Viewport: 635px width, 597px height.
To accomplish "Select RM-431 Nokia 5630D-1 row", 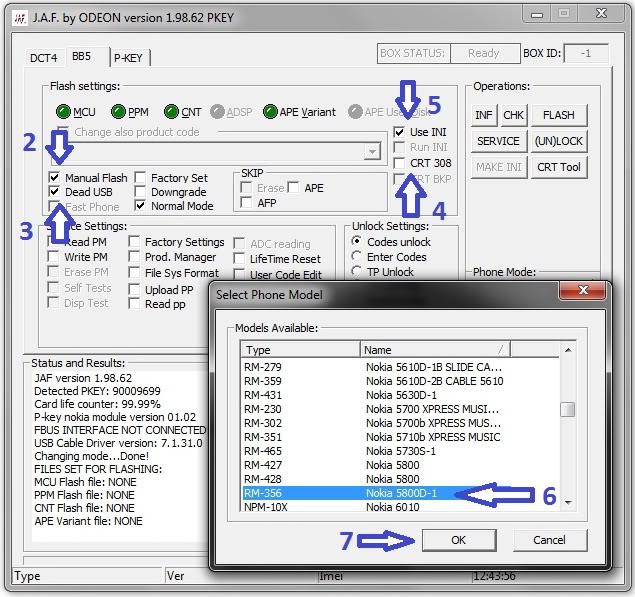I will [x=400, y=395].
